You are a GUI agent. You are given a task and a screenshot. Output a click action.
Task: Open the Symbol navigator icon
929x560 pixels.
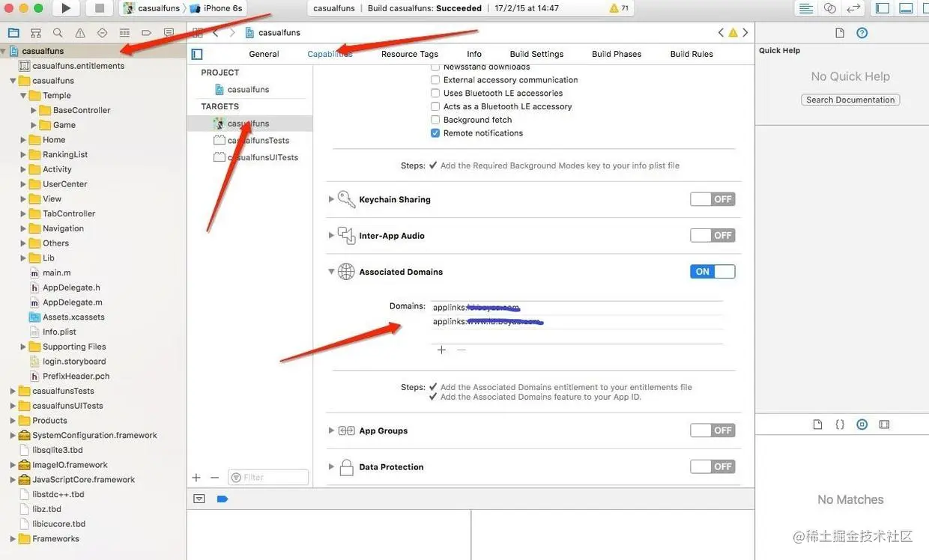pos(35,33)
